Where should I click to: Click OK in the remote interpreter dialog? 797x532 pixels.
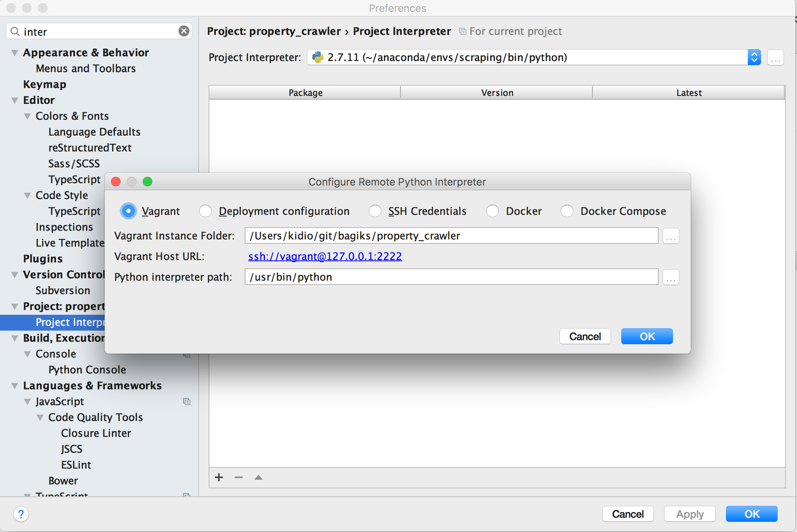[x=647, y=336]
